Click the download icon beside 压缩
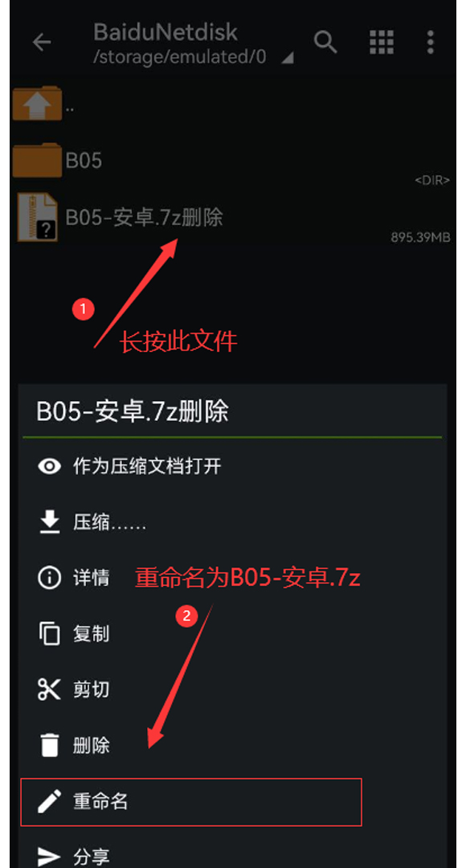The image size is (466, 868). [x=49, y=522]
